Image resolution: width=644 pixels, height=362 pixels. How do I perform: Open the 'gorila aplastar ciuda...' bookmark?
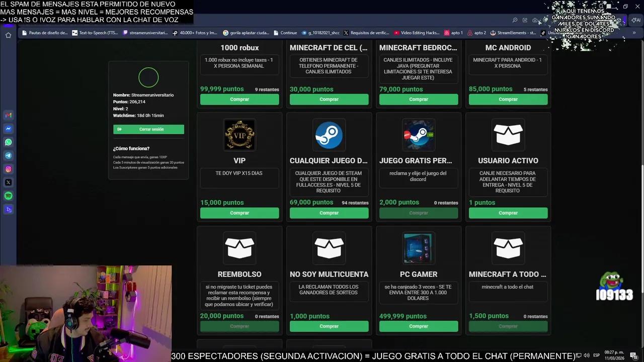[x=246, y=33]
